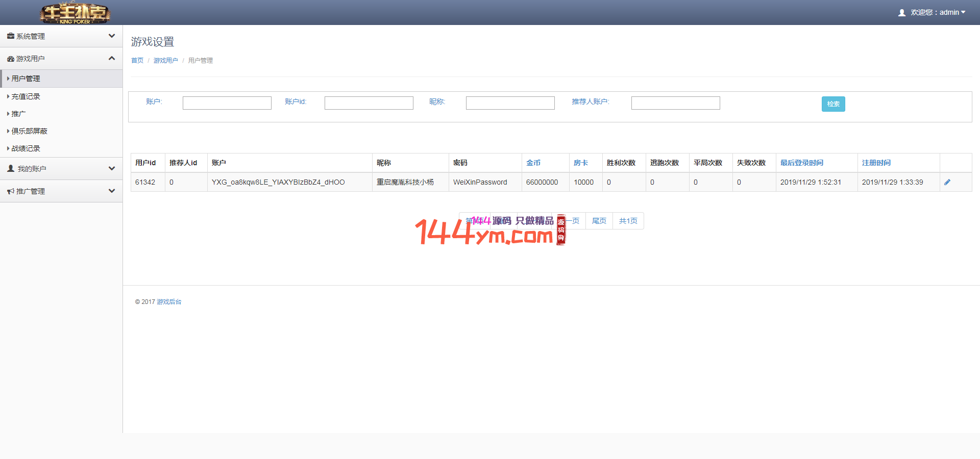Click the 首页 breadcrumb link
This screenshot has height=459, width=980.
coord(137,60)
